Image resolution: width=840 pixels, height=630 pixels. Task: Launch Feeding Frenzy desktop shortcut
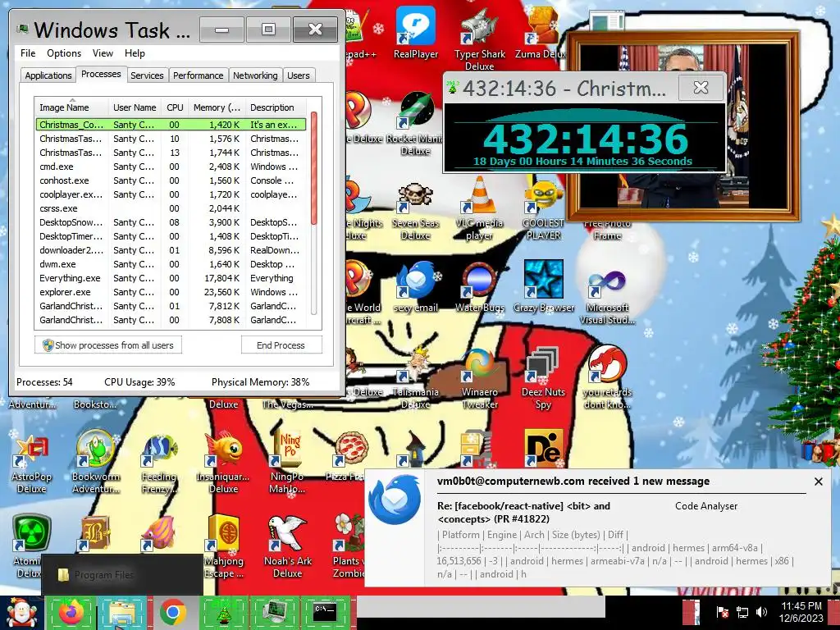click(x=159, y=463)
